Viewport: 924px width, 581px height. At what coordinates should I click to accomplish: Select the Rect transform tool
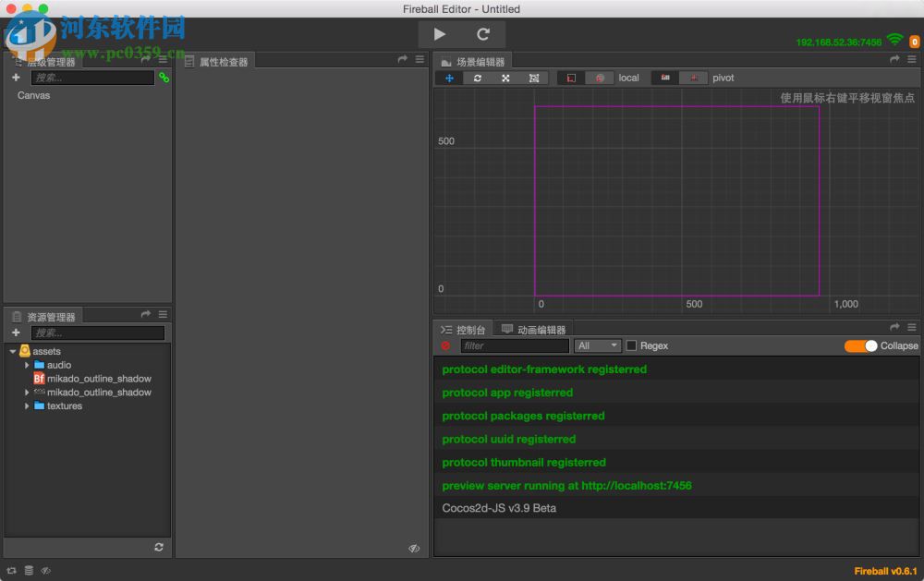(534, 78)
